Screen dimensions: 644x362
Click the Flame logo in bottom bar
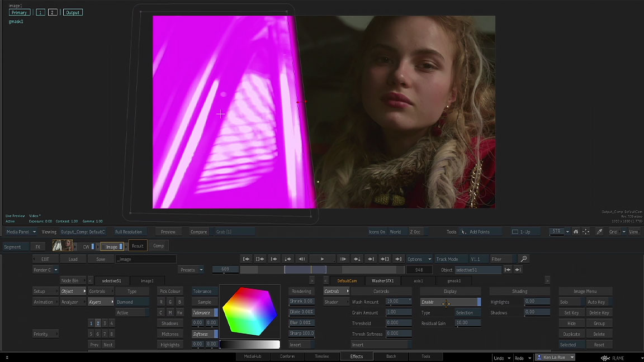(x=605, y=358)
